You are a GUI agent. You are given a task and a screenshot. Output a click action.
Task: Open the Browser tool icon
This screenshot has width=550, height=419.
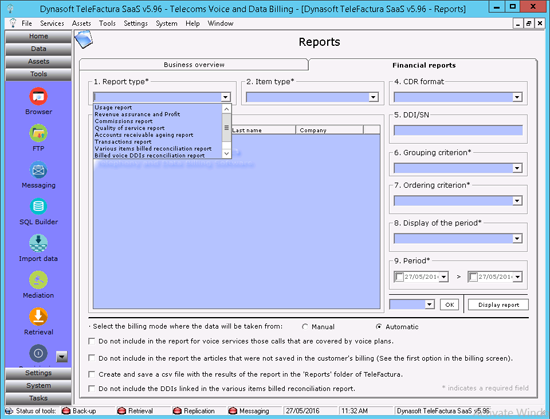pos(38,96)
